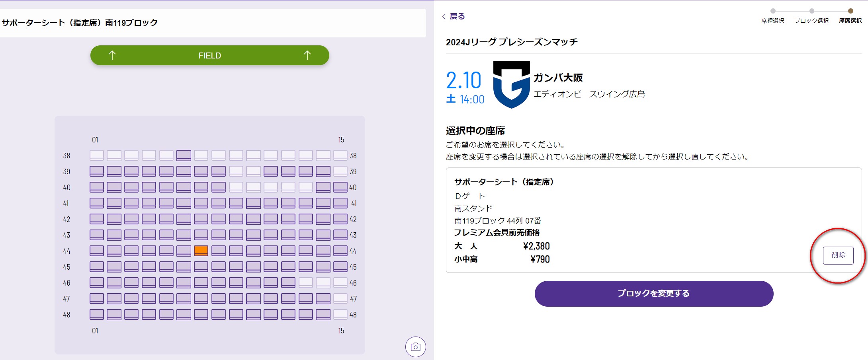Click the left up-arrow on FIELD banner
Image resolution: width=868 pixels, height=360 pixels.
click(112, 55)
